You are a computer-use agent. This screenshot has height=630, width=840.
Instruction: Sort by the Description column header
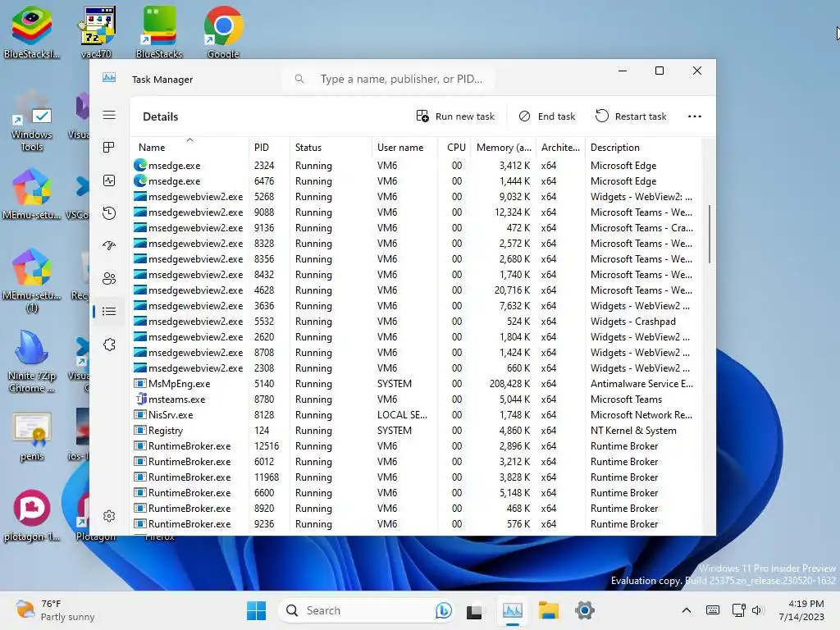(x=643, y=148)
